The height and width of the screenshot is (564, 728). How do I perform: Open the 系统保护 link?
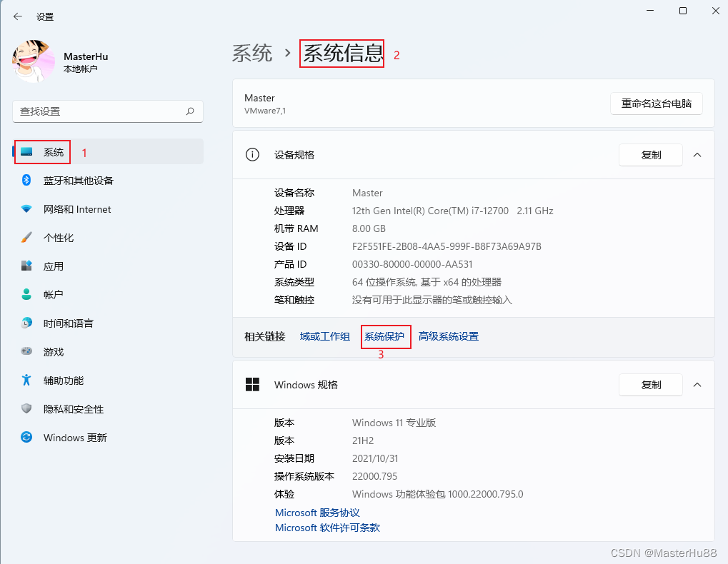point(384,336)
